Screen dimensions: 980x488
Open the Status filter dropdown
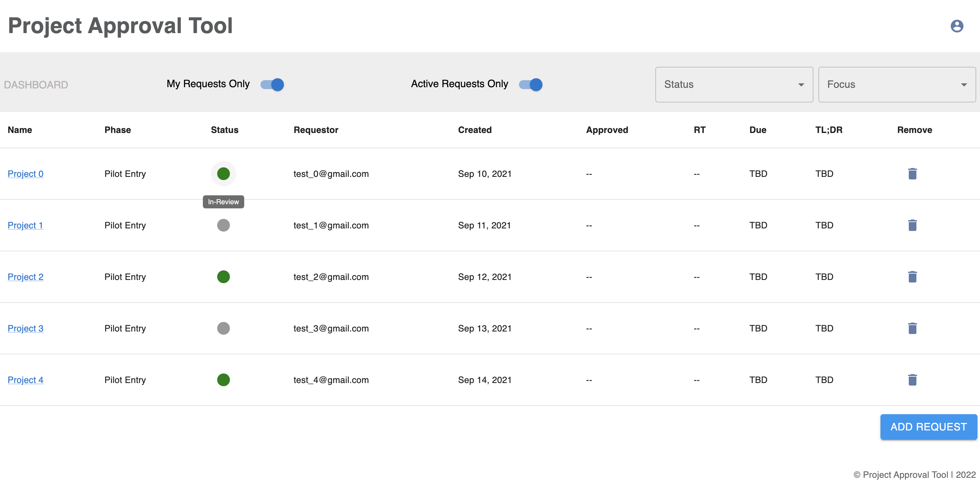click(x=734, y=84)
